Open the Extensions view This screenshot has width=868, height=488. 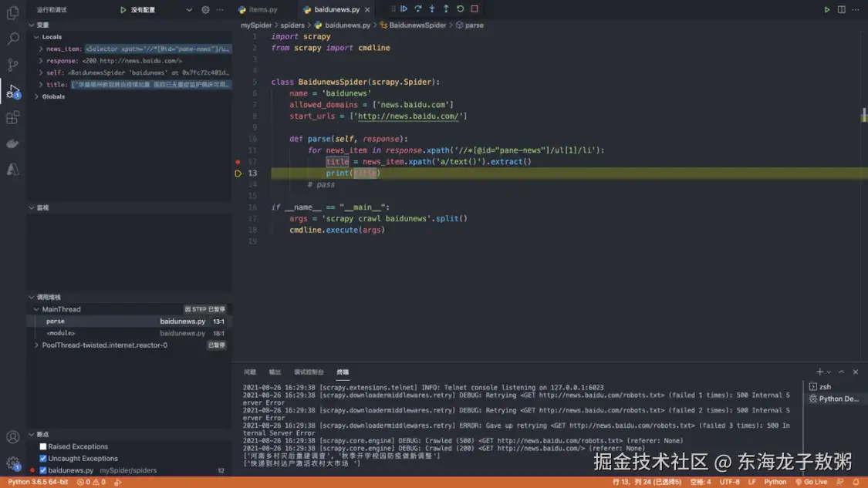(13, 117)
